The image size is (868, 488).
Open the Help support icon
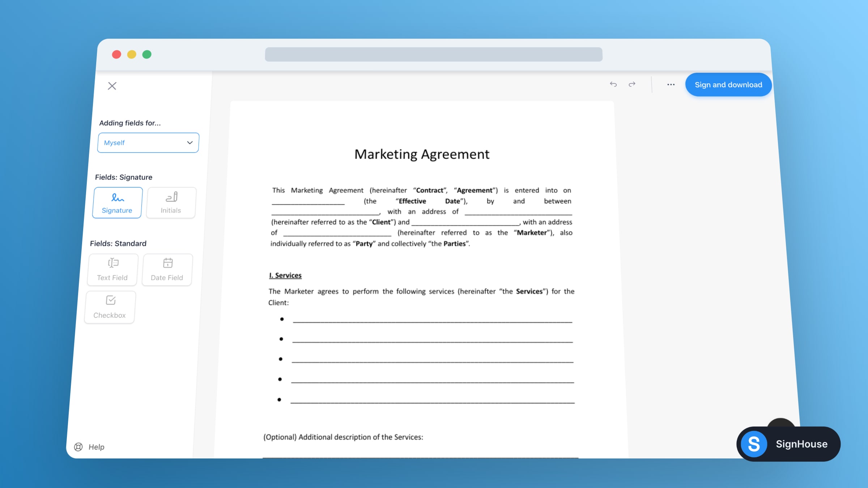tap(78, 447)
